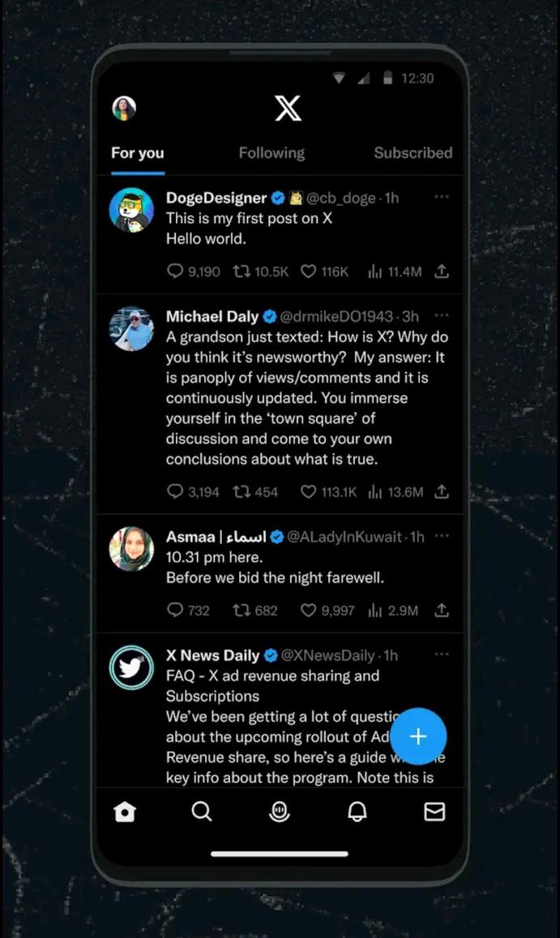Screen dimensions: 560x938
Task: Open the Home feed icon
Action: tap(125, 812)
